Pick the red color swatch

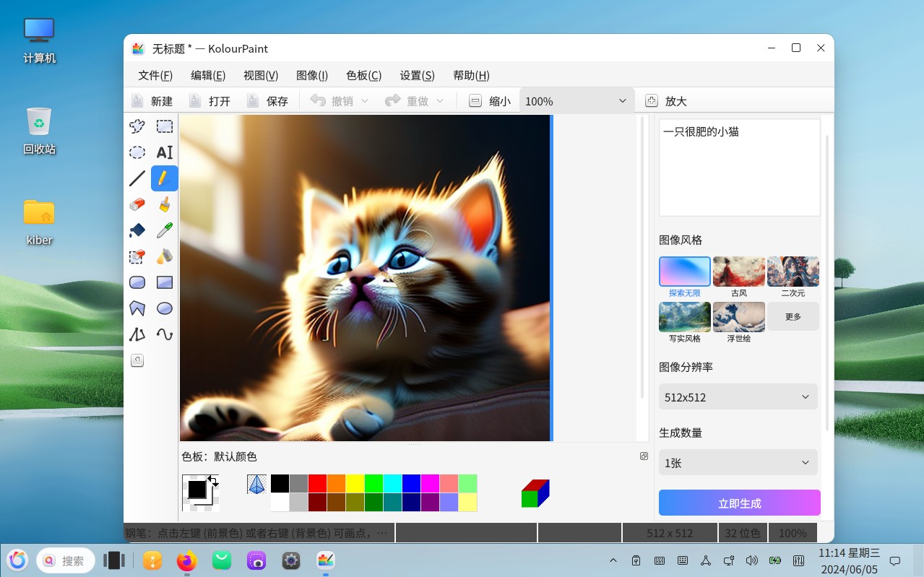[317, 484]
